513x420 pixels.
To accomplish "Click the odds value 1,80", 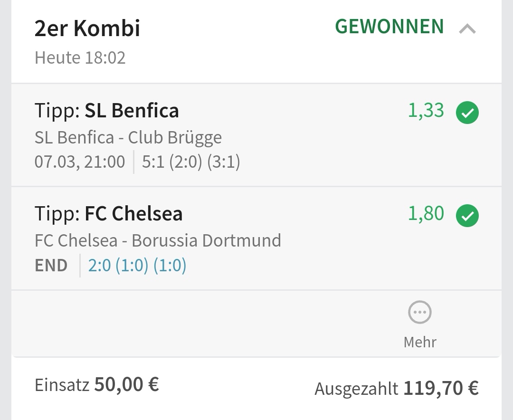I will (x=426, y=213).
